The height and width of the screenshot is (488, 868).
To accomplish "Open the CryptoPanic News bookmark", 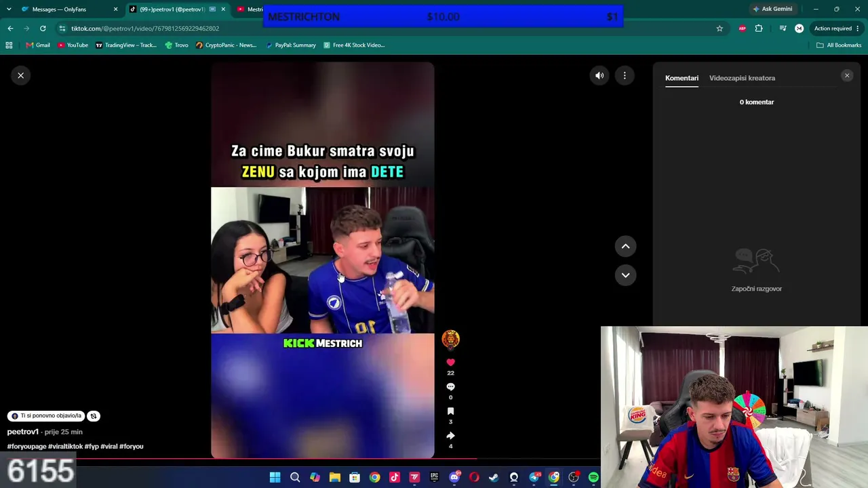I will (226, 45).
